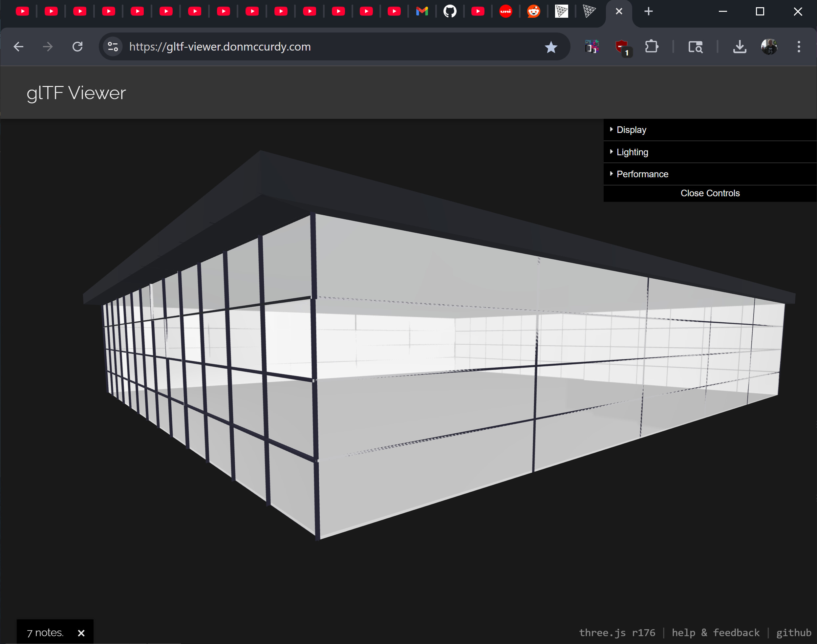The width and height of the screenshot is (817, 644).
Task: Open the github link in footer
Action: (x=794, y=633)
